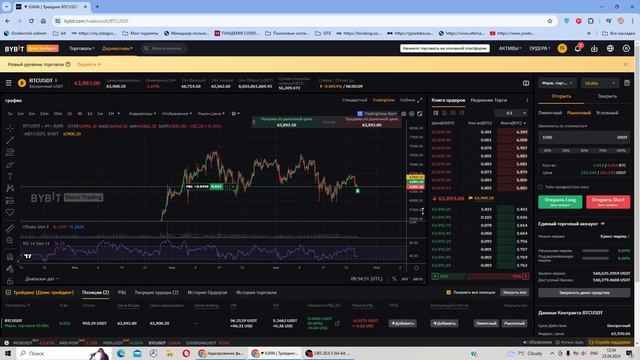Viewport: 640px width, 360px height.
Task: Select 50% of balance for order size
Action: coord(584,151)
